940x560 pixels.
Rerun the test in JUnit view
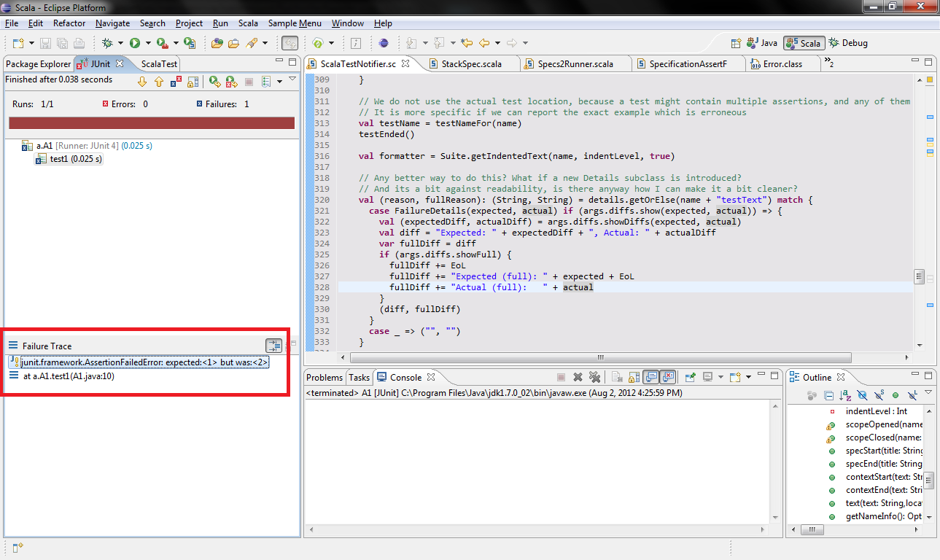214,82
